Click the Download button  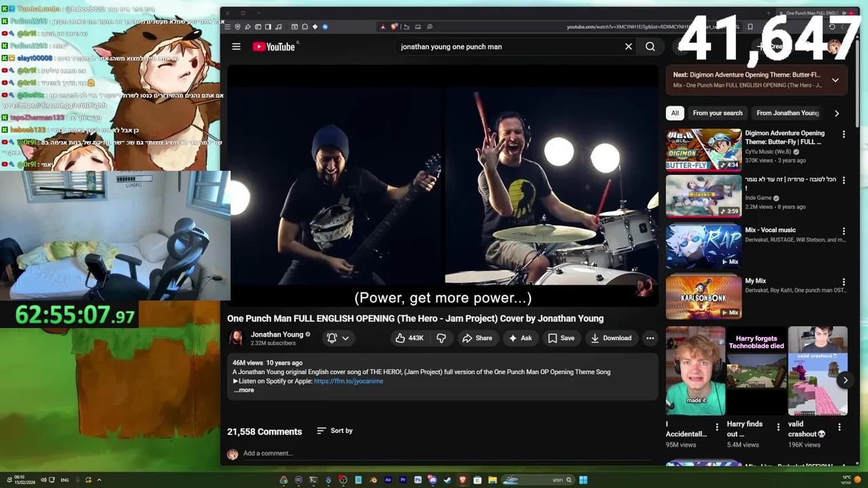[x=611, y=338]
